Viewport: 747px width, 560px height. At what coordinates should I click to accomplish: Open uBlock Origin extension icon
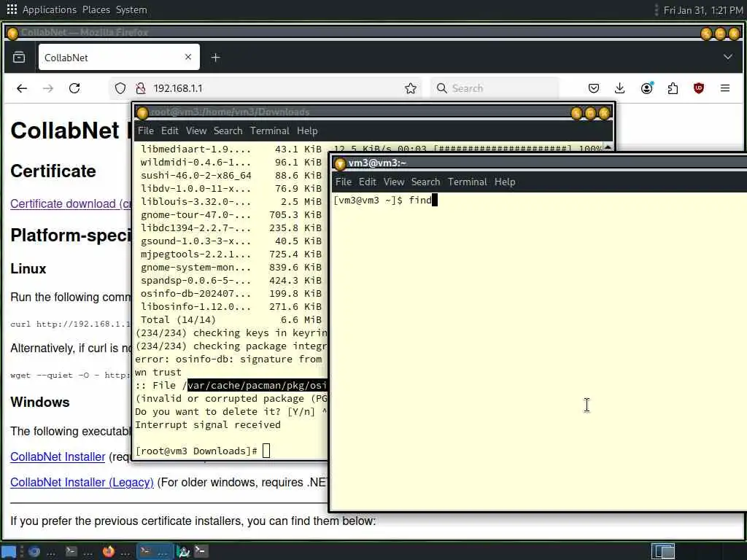click(x=699, y=88)
